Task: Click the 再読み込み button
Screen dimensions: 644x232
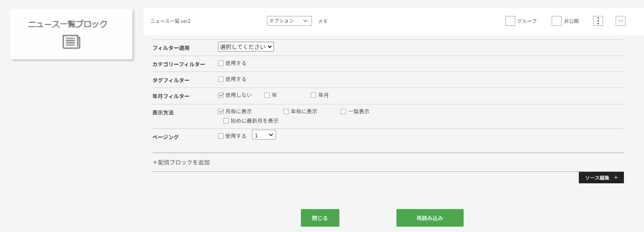Action: coord(430,218)
